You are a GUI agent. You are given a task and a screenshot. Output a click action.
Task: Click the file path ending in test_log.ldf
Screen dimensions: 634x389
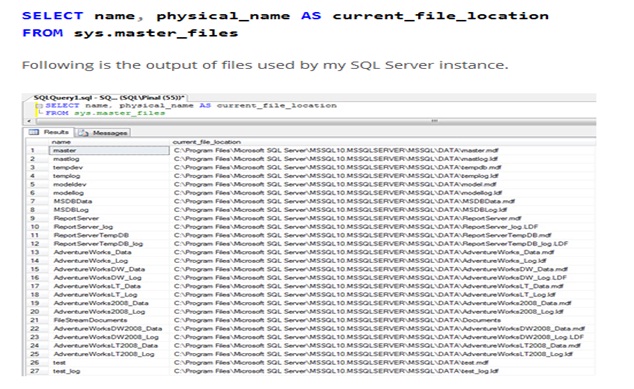[x=336, y=371]
